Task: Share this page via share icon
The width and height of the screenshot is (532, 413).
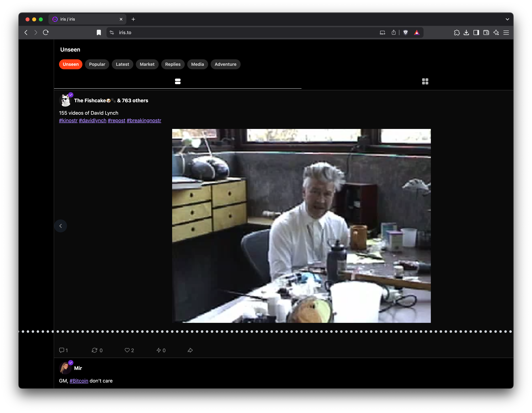Action: pos(394,32)
